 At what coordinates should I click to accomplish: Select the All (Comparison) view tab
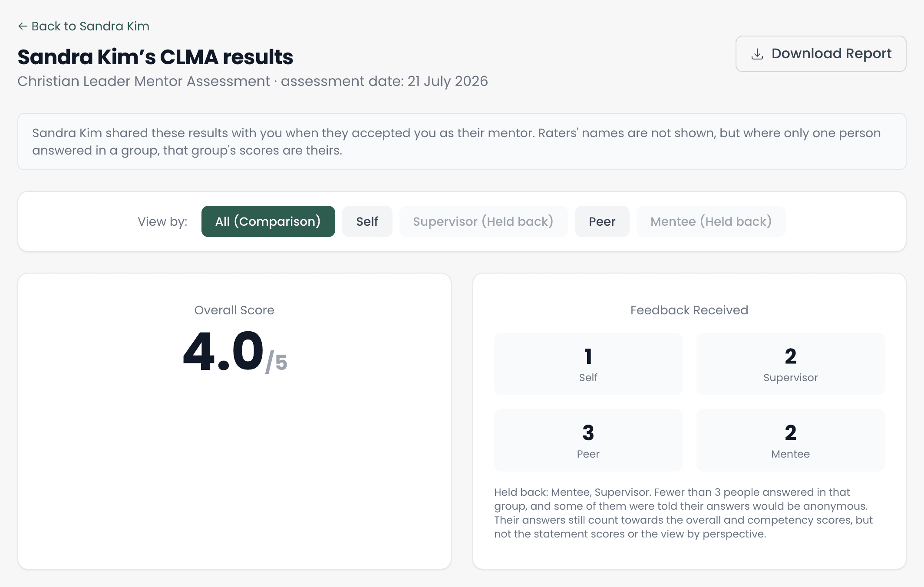(x=268, y=221)
